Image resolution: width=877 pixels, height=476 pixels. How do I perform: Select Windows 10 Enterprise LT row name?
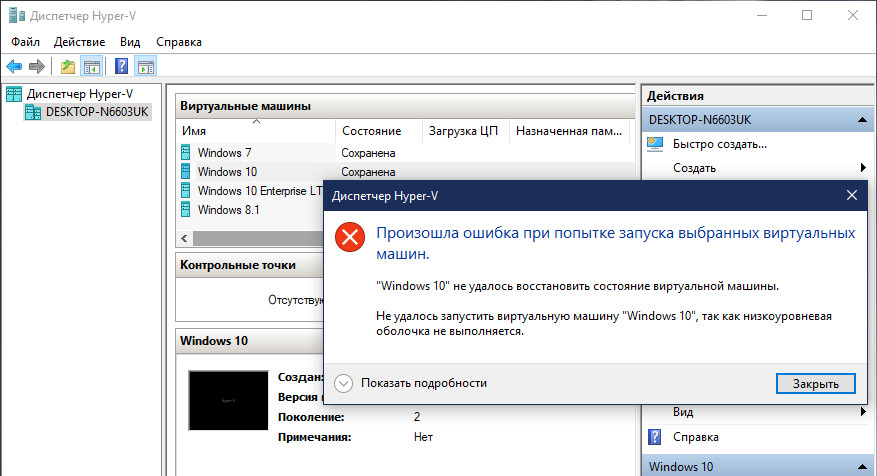[260, 191]
